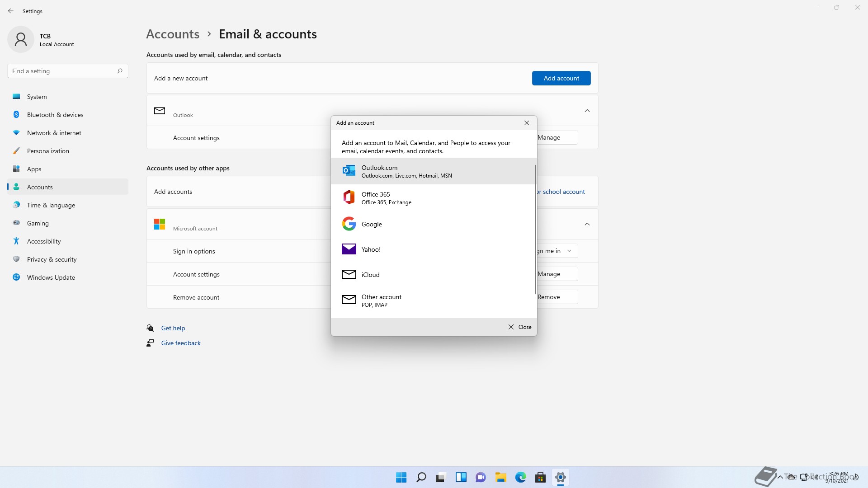868x488 pixels.
Task: Select Office 365, Exchange subtitle text
Action: (x=387, y=202)
